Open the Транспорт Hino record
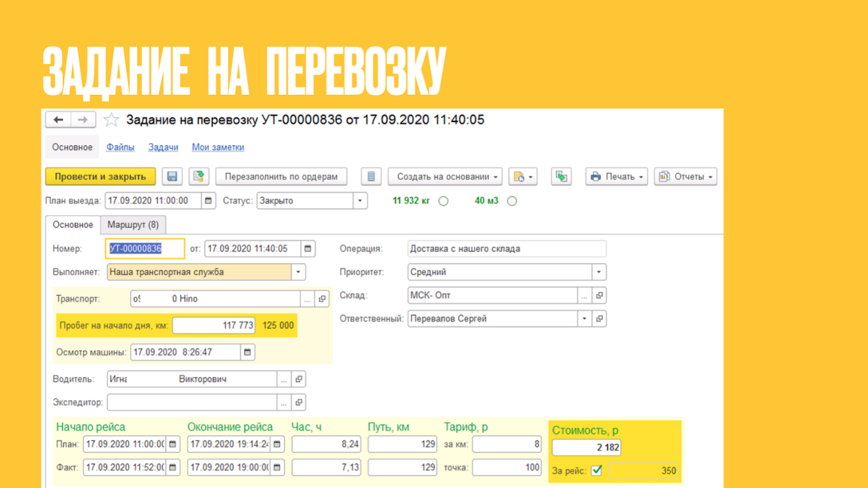 click(x=323, y=299)
